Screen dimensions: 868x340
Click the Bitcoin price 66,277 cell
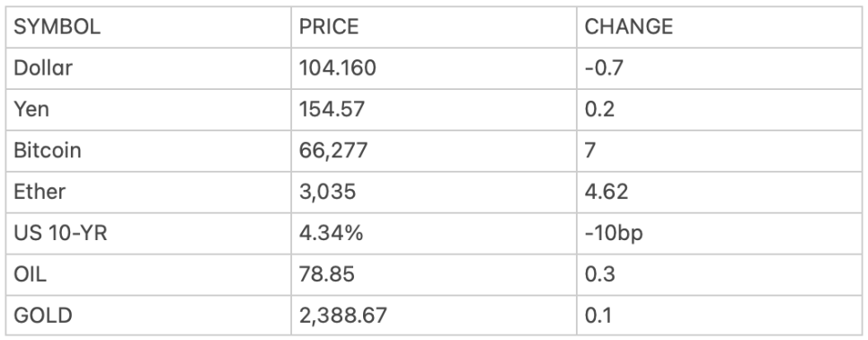(x=434, y=150)
